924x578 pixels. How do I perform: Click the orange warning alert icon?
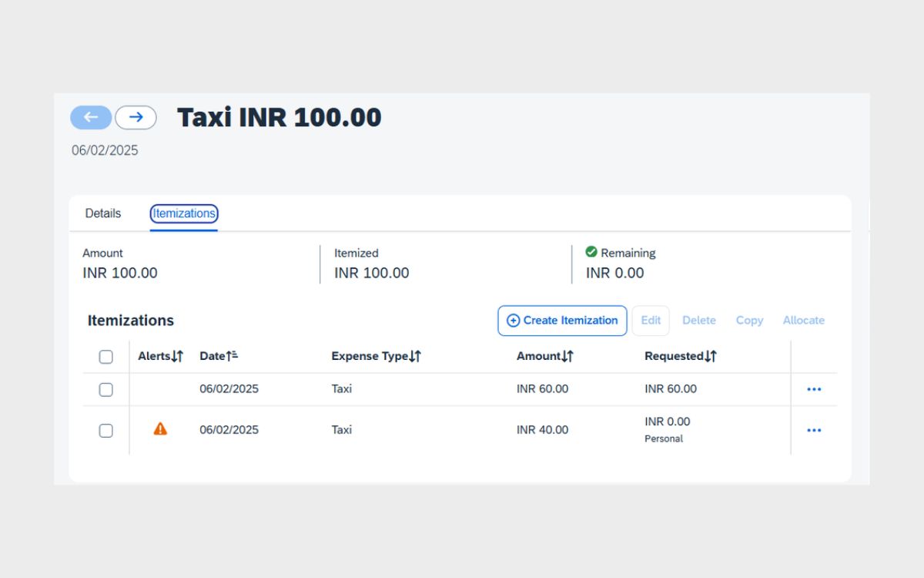160,429
